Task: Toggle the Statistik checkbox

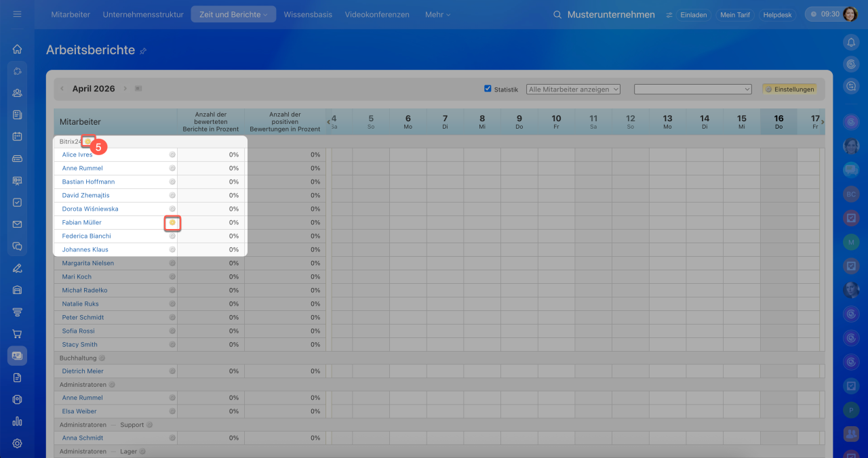Action: [x=488, y=89]
